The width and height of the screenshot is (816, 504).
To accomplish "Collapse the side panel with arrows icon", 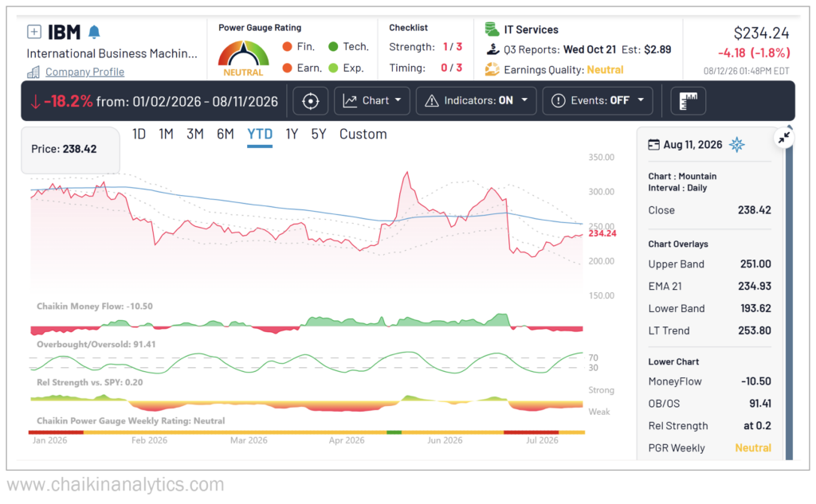I will pos(784,138).
